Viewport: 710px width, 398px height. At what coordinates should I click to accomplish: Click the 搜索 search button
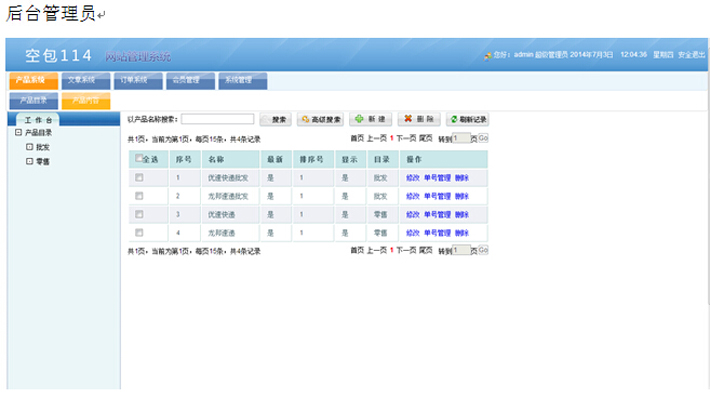(x=275, y=120)
